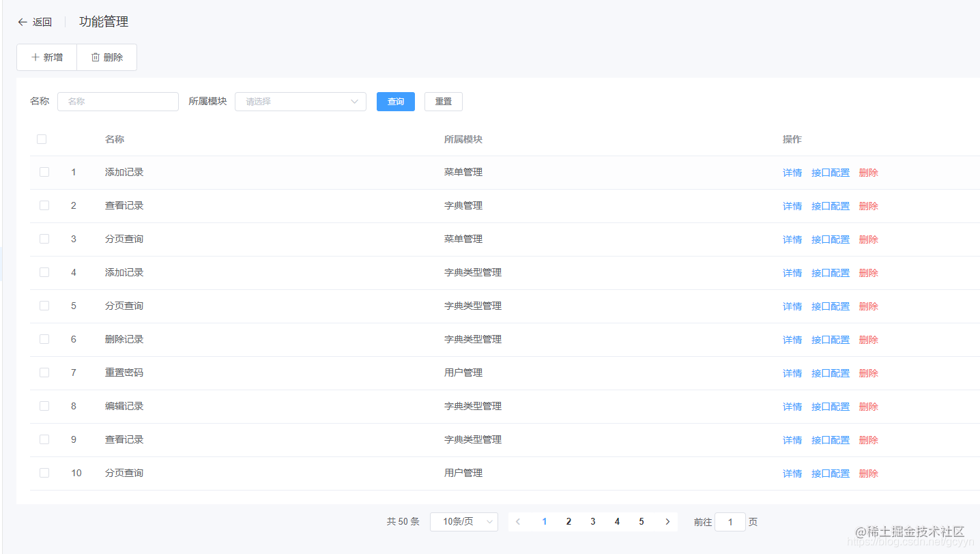This screenshot has width=980, height=554.
Task: Open 详情 for row 5
Action: point(792,306)
